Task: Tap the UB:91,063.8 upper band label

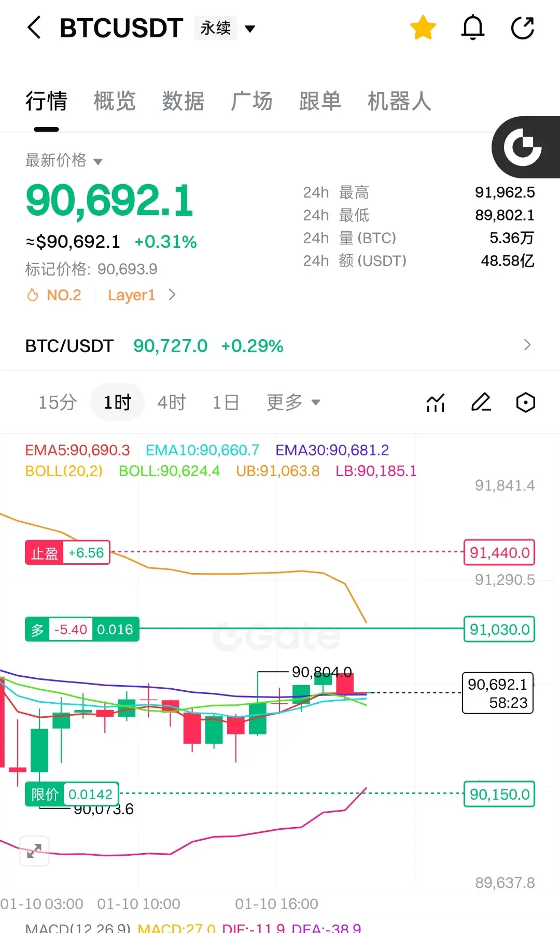Action: (278, 471)
